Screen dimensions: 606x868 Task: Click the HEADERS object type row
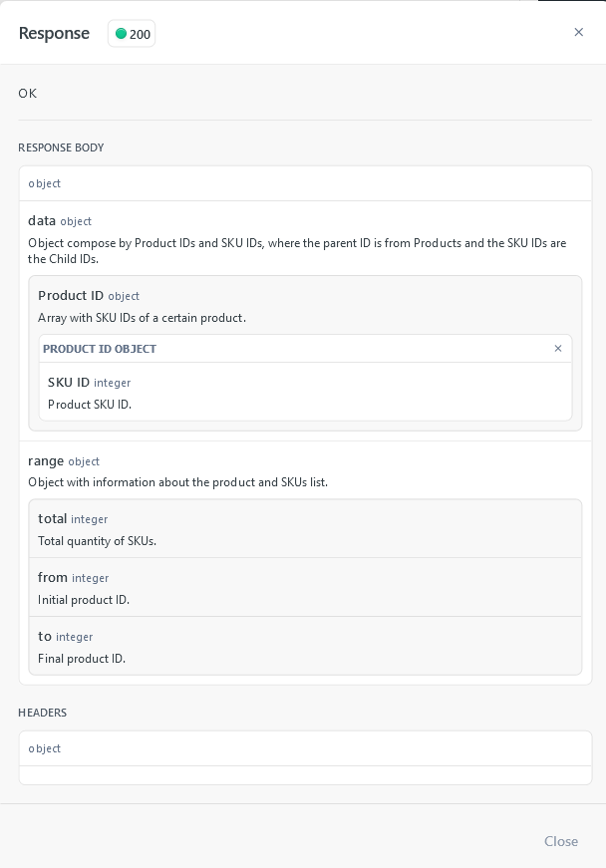click(x=305, y=748)
